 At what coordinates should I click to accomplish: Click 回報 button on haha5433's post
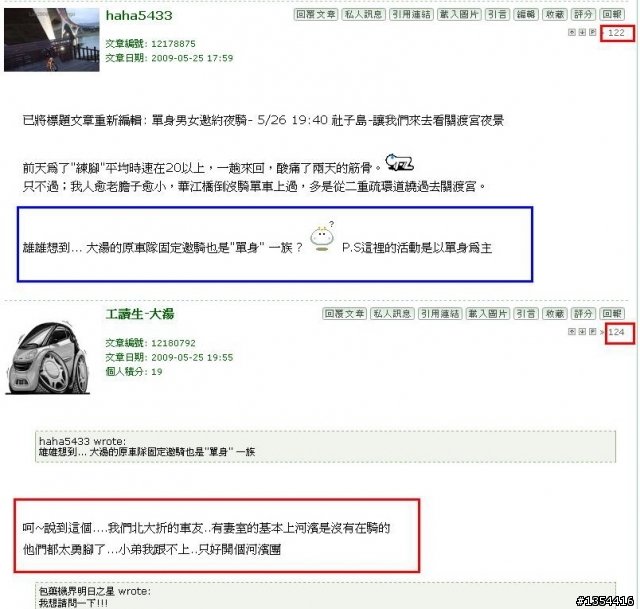(612, 15)
